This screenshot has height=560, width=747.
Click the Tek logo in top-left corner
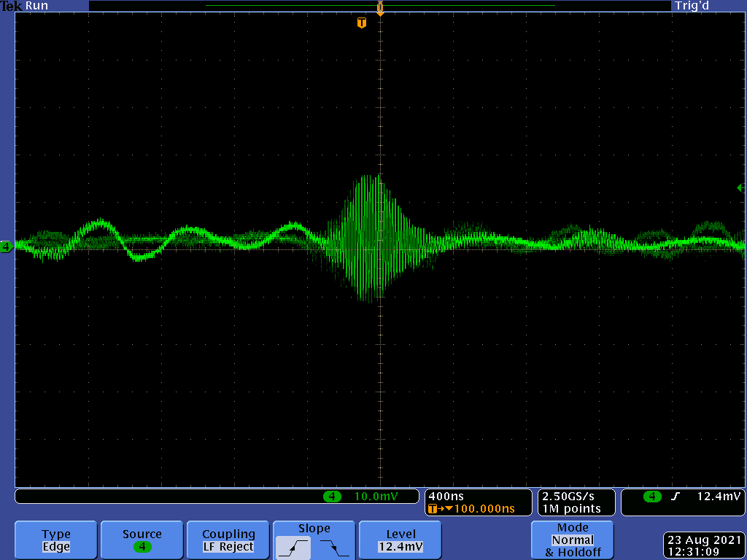[12, 6]
